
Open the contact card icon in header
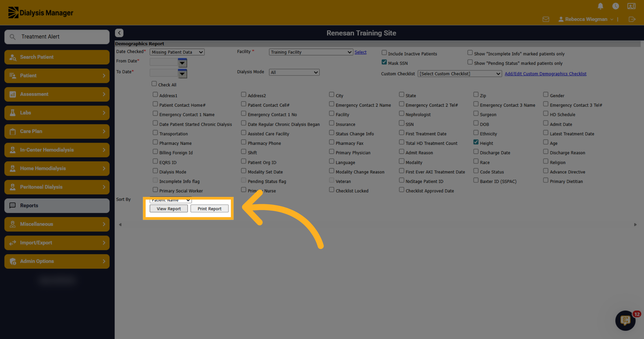point(631,6)
